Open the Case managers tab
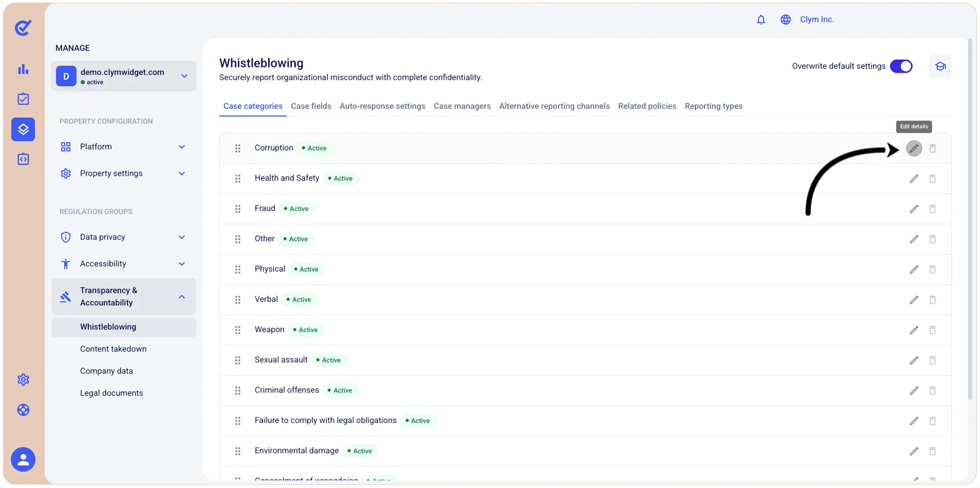 [462, 106]
